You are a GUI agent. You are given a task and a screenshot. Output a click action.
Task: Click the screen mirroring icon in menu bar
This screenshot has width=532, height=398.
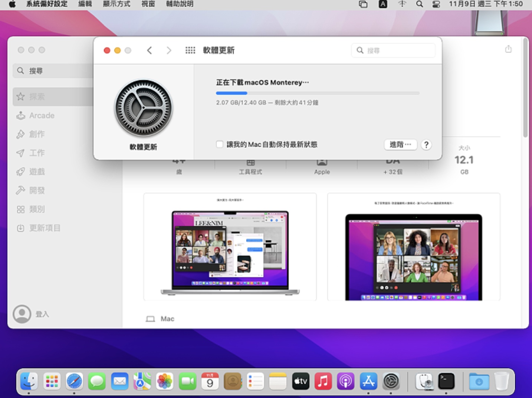[363, 4]
